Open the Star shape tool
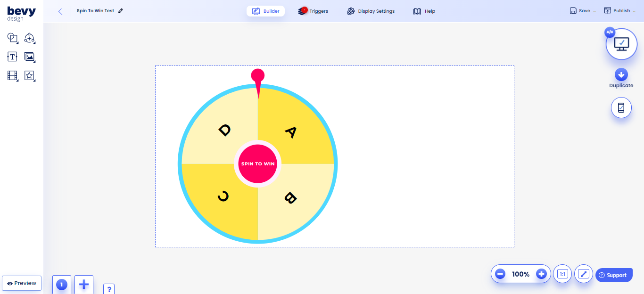644x294 pixels. 29,75
